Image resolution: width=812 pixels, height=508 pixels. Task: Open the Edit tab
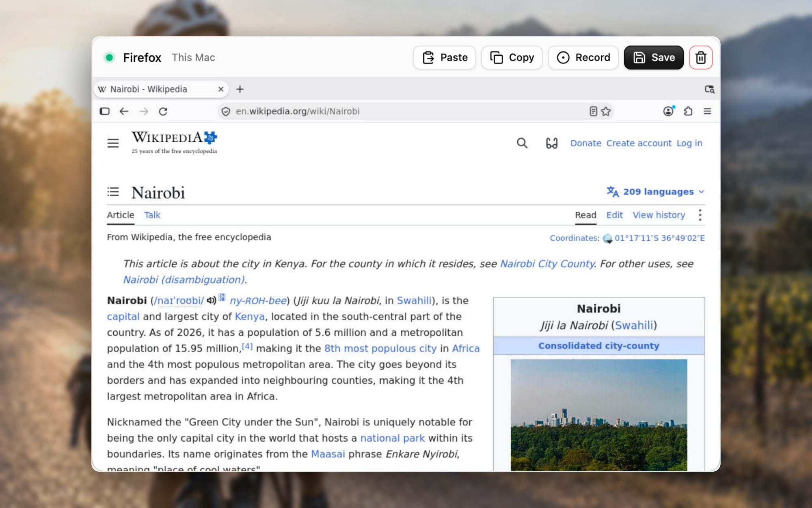[x=614, y=215]
